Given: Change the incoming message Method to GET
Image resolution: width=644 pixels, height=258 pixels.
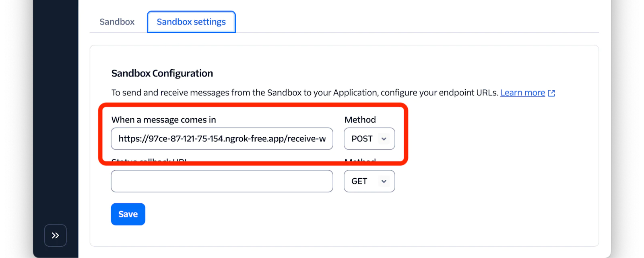Looking at the screenshot, I should [369, 138].
